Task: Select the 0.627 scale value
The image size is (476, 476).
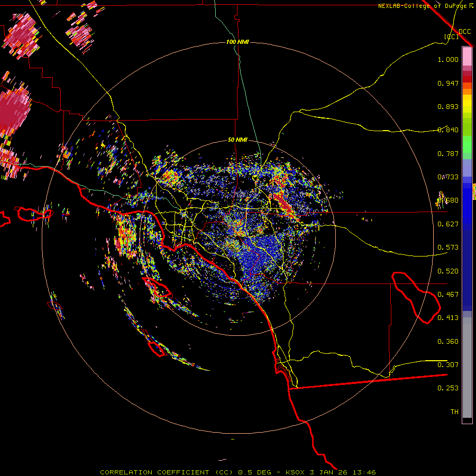Action: tap(448, 224)
